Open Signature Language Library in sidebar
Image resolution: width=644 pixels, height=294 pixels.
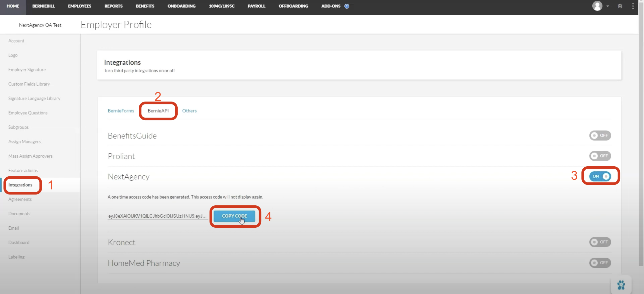pyautogui.click(x=34, y=99)
